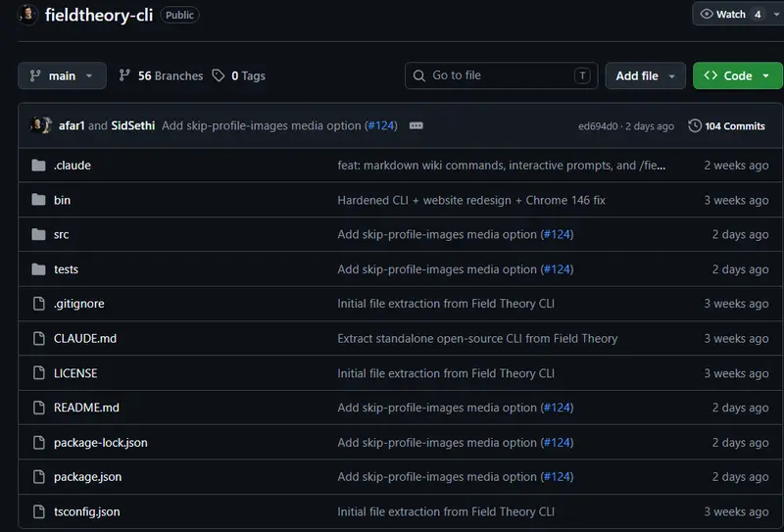
Task: Click the file icon for tsconfig.json
Action: point(38,511)
